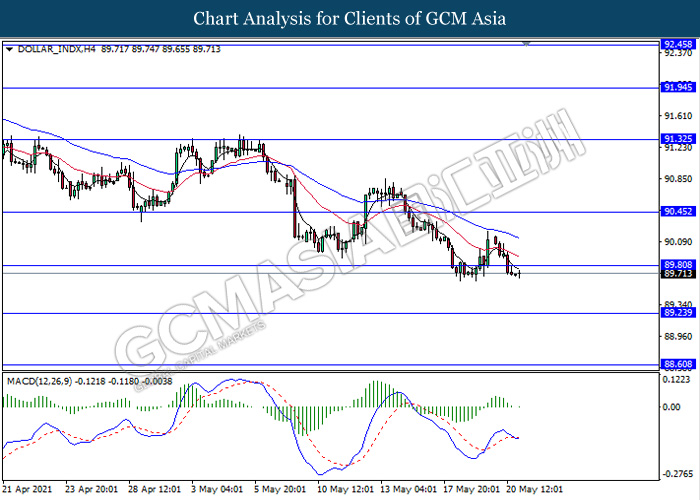This screenshot has width=700, height=500.
Task: Click the MACD 0.1223 scale value
Action: click(x=675, y=381)
